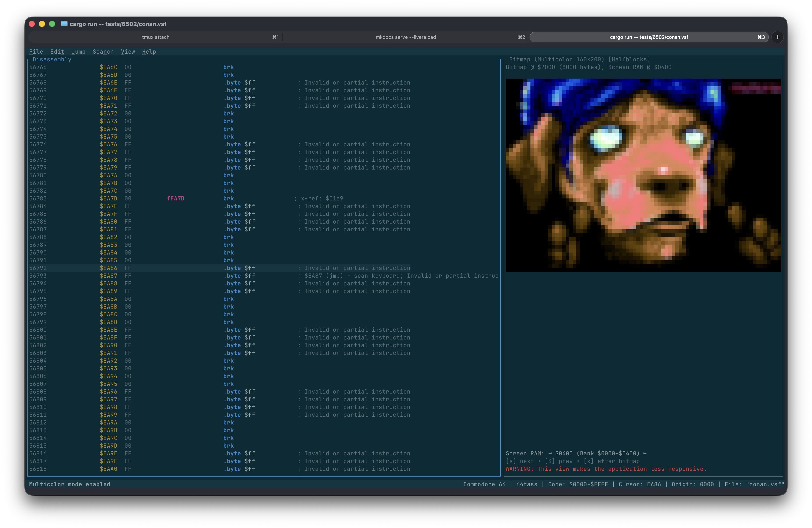This screenshot has width=812, height=528.
Task: Open the Search menu
Action: click(103, 52)
